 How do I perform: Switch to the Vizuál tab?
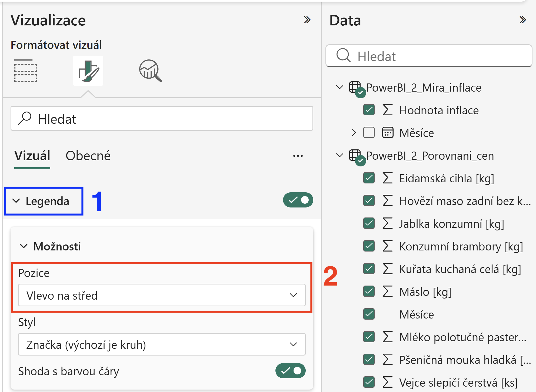[32, 156]
